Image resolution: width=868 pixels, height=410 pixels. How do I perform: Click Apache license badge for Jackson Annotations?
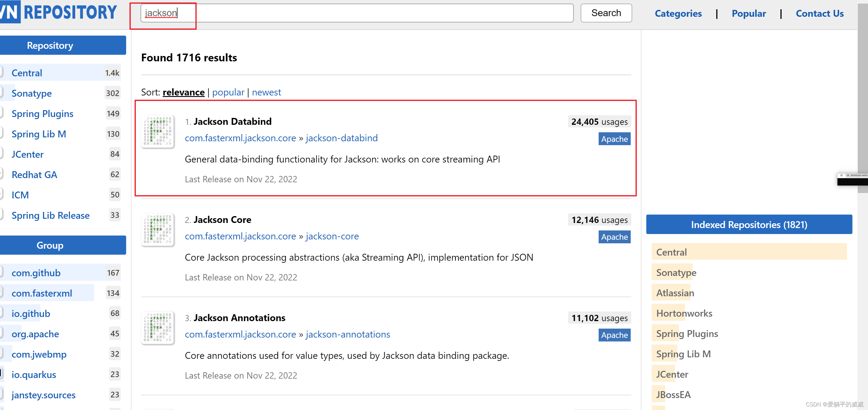tap(614, 335)
